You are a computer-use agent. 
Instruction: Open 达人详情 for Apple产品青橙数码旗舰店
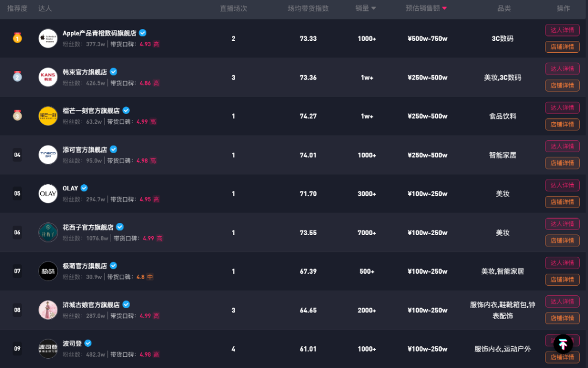[x=562, y=30]
